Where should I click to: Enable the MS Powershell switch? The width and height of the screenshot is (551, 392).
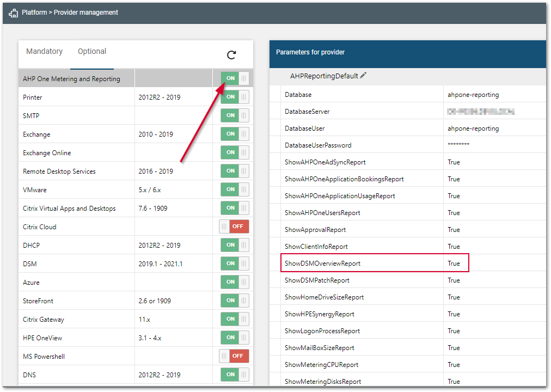click(234, 356)
